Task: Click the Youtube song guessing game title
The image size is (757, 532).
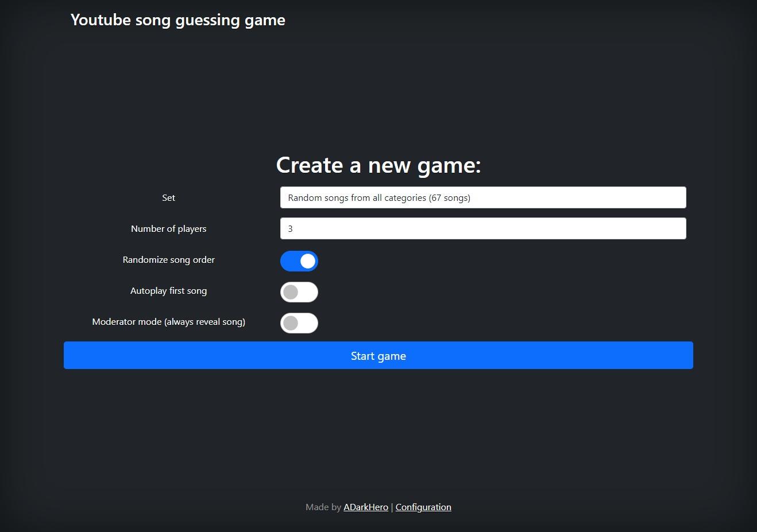Action: (x=178, y=20)
